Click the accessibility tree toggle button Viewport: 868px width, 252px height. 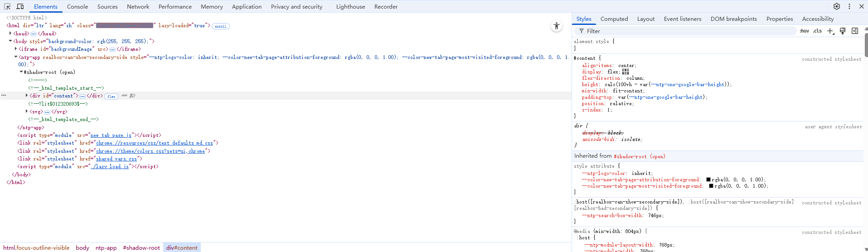(x=557, y=26)
